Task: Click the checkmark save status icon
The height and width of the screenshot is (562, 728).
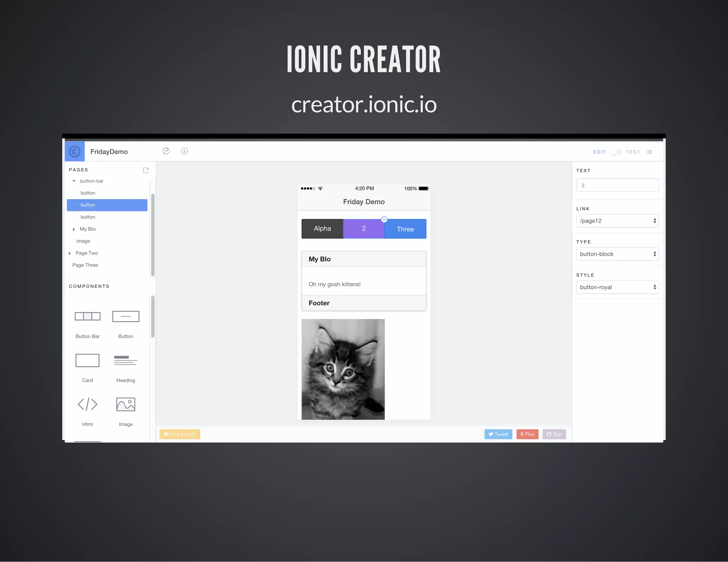Action: coord(166,151)
